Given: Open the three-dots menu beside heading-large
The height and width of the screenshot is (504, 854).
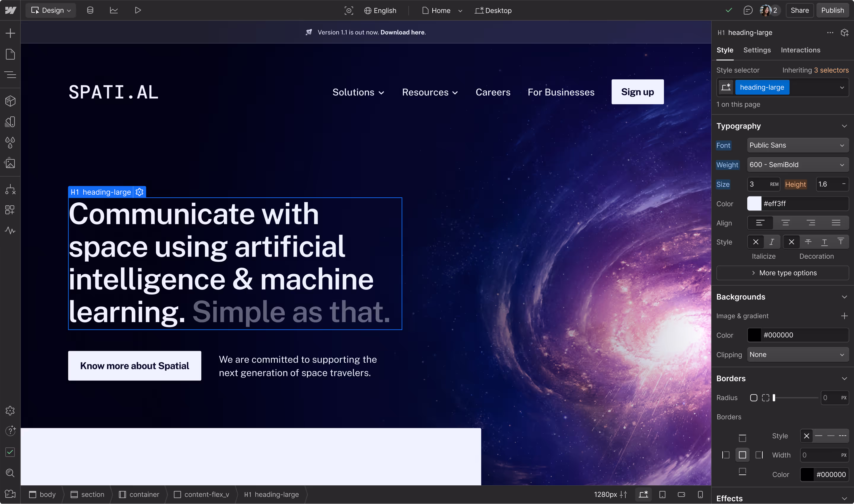Looking at the screenshot, I should click(830, 33).
